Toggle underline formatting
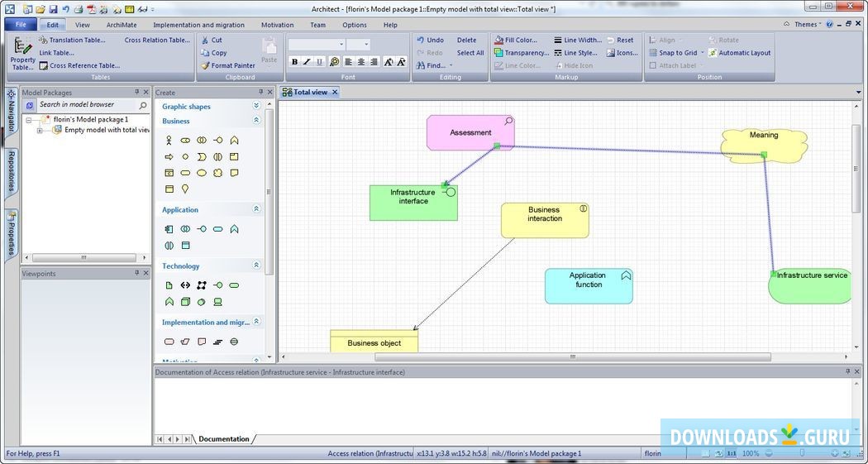Screen dimensions: 868x464 click(x=319, y=62)
